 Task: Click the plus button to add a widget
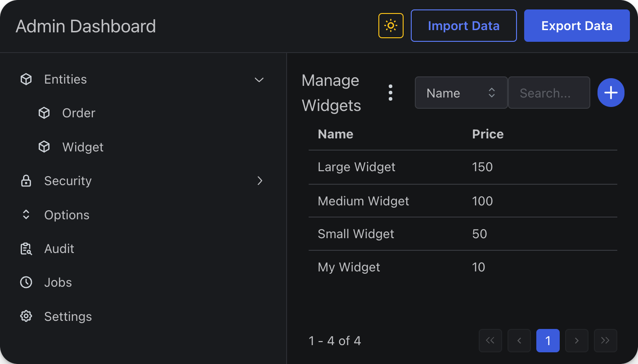tap(611, 93)
